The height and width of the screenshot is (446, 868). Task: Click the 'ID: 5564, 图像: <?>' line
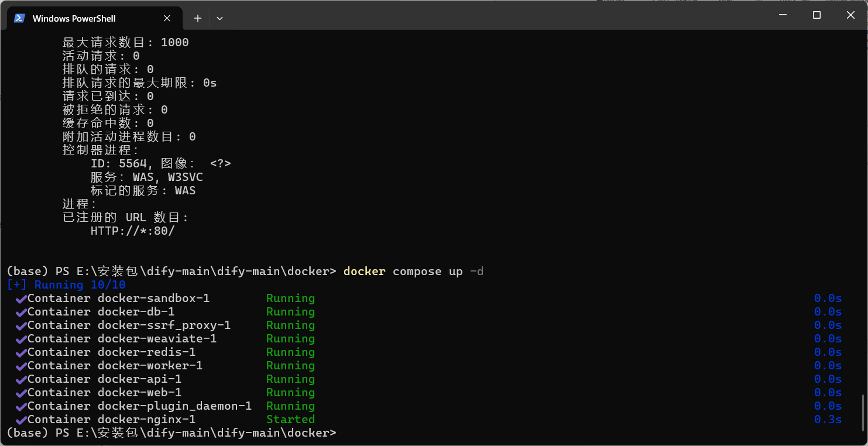(x=161, y=164)
